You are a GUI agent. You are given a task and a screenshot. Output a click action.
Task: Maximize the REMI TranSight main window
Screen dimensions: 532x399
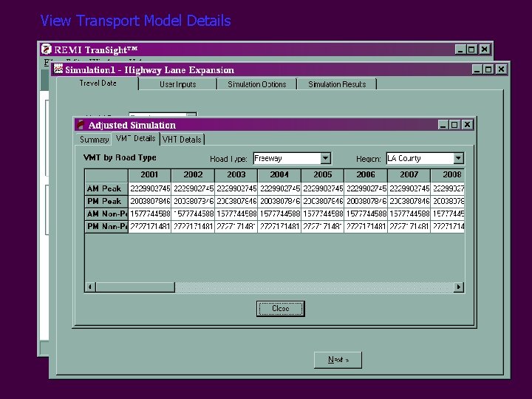tap(471, 50)
